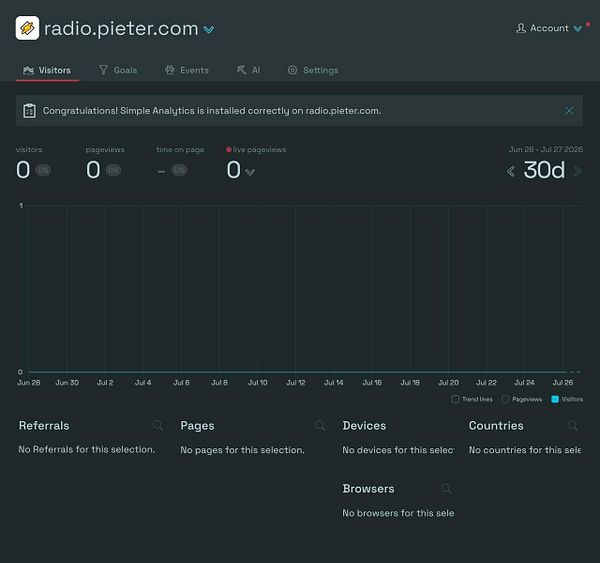Image resolution: width=600 pixels, height=563 pixels.
Task: Search within the Pages panel
Action: tap(320, 425)
